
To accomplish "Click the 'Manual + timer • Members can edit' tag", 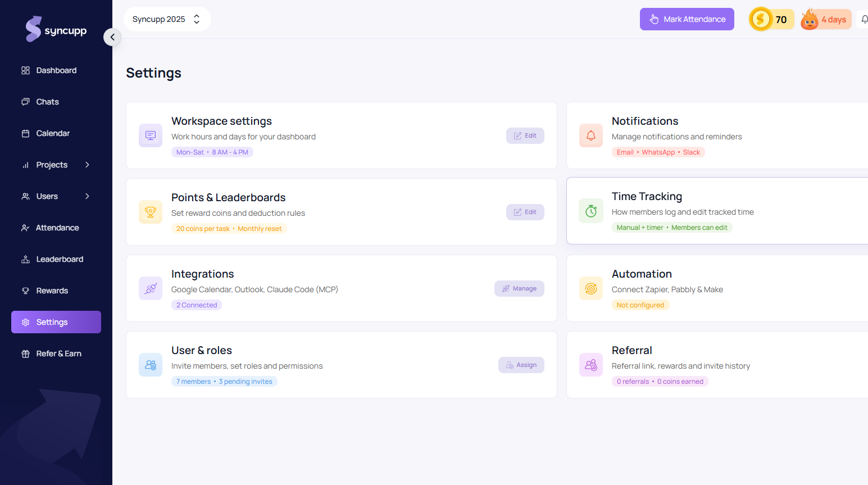I will pos(672,228).
